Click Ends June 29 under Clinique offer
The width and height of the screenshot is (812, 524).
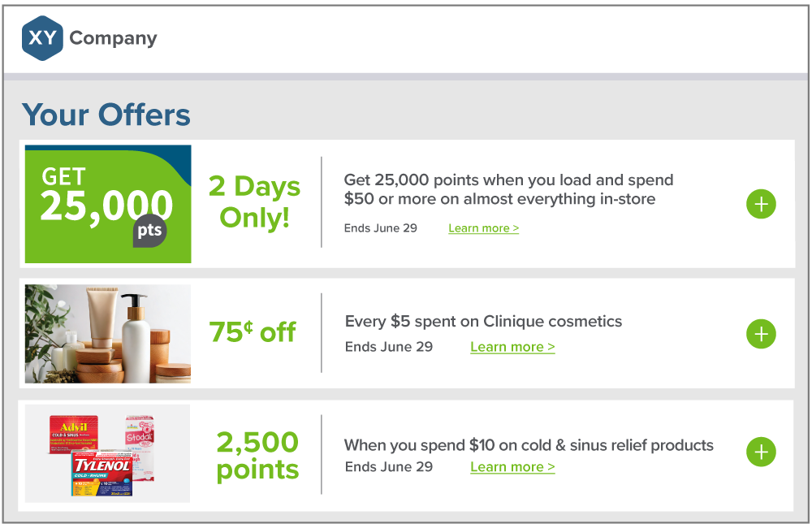coord(389,347)
